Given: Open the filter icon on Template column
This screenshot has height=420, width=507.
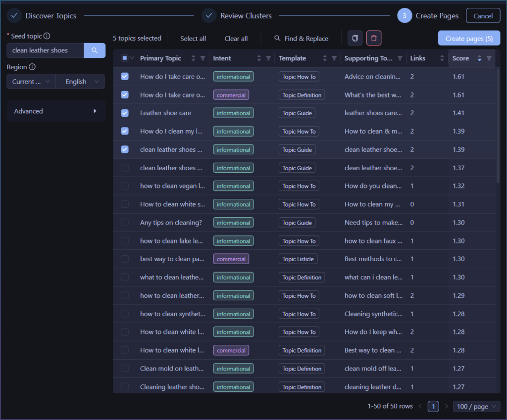Looking at the screenshot, I should (x=334, y=58).
